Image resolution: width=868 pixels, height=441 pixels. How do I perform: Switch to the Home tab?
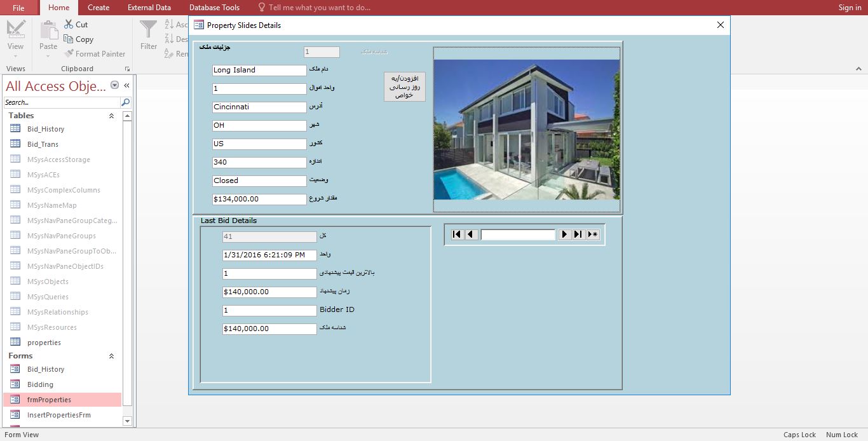coord(59,8)
